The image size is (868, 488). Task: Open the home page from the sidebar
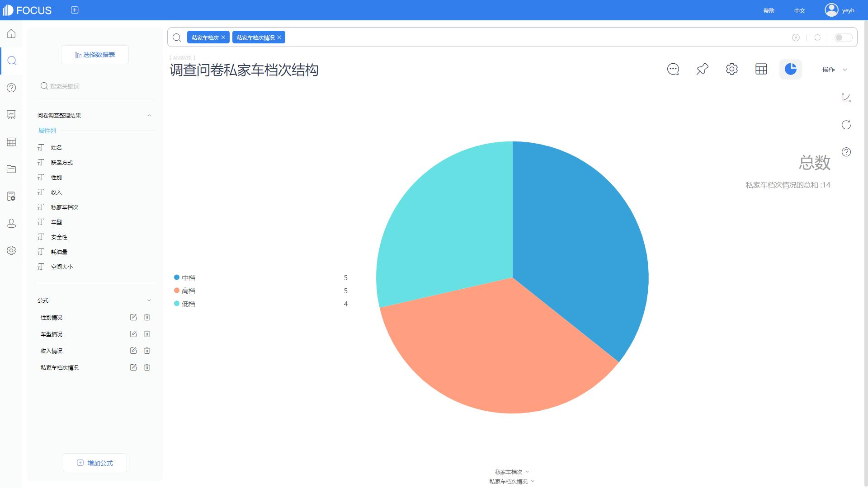pyautogui.click(x=11, y=34)
